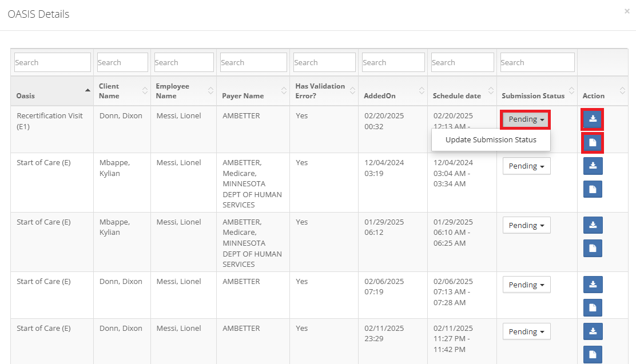636x364 pixels.
Task: Open Pending dropdown for 12/04/2024 row
Action: pyautogui.click(x=526, y=166)
